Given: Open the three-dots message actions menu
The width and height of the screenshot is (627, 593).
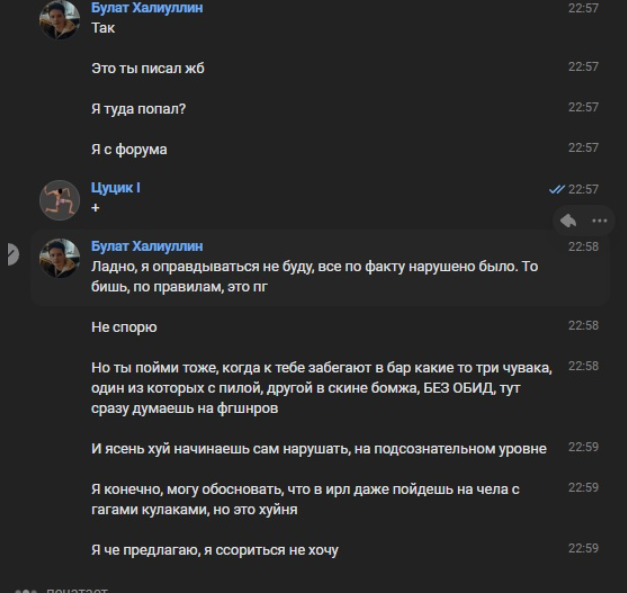Looking at the screenshot, I should tap(599, 221).
